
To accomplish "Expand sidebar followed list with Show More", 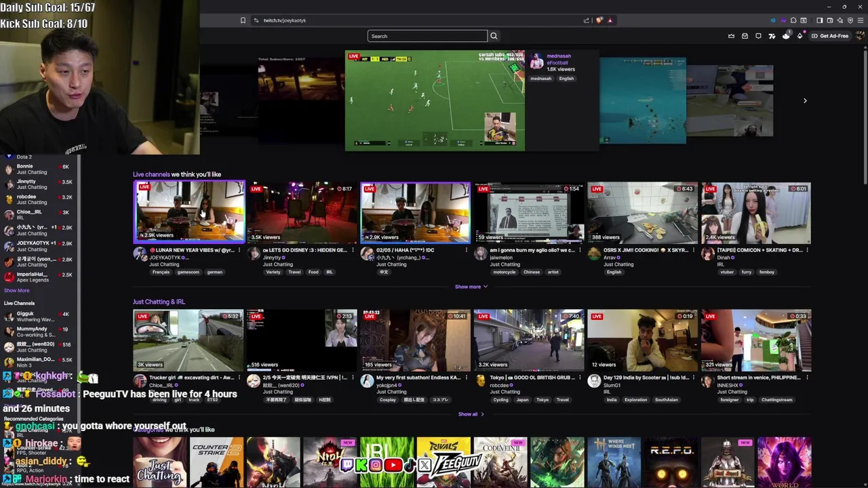I will 16,290.
